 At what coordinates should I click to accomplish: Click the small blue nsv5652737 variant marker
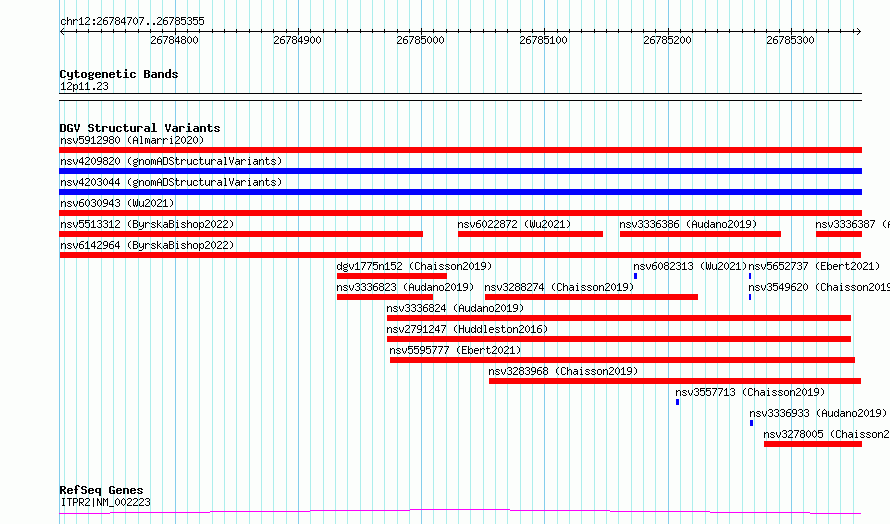pyautogui.click(x=750, y=276)
